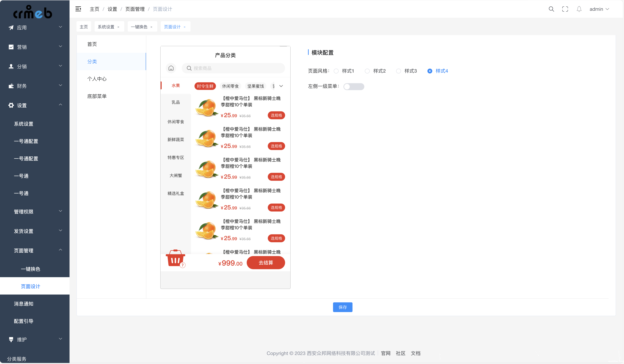Select 样式1 page style radio
The width and height of the screenshot is (624, 364).
point(336,71)
